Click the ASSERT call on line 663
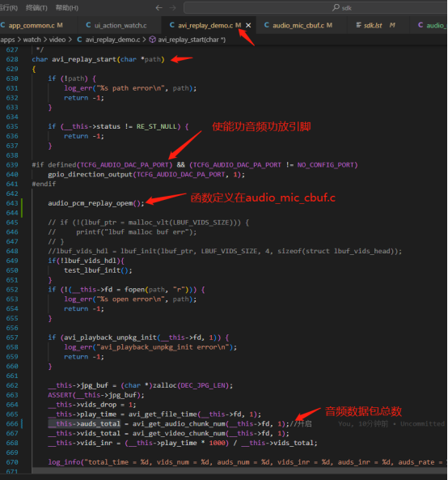Image resolution: width=448 pixels, height=480 pixels. point(60,395)
